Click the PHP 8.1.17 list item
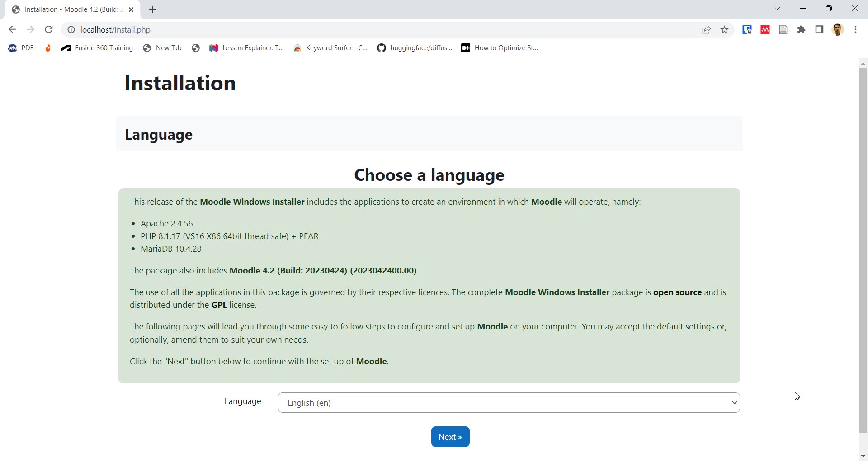The height and width of the screenshot is (461, 868). pyautogui.click(x=230, y=236)
